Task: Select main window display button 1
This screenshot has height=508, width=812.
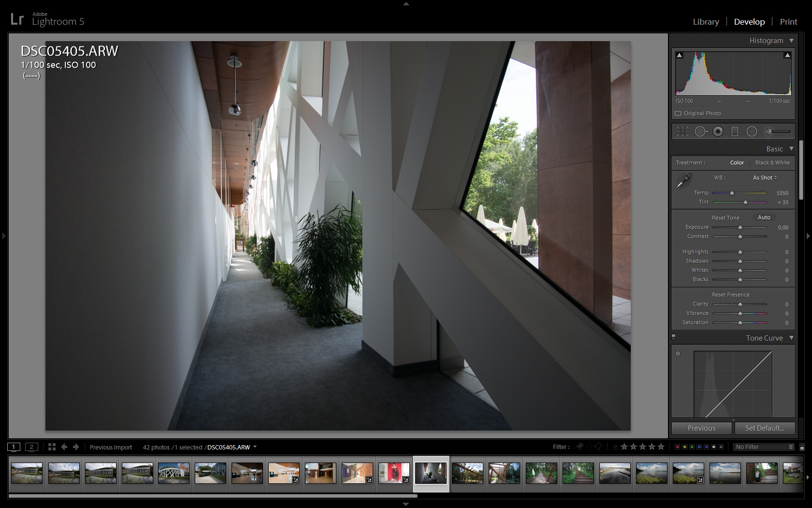Action: [14, 447]
